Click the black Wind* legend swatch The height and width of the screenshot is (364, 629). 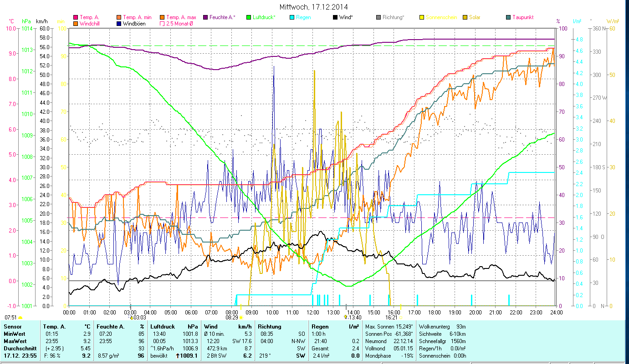pyautogui.click(x=335, y=17)
